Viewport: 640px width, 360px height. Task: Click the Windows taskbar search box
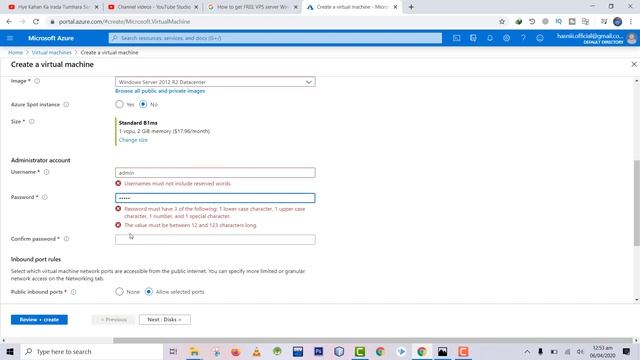(91, 351)
